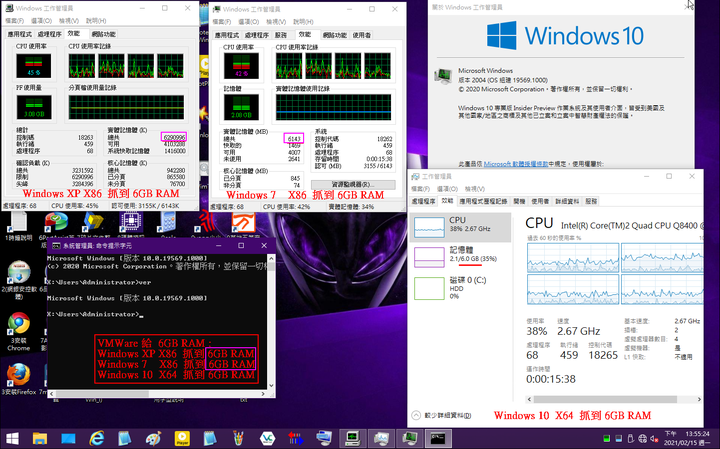This screenshot has width=720, height=449.
Task: Click the uptime value 0:00:15:38
Action: [551, 379]
